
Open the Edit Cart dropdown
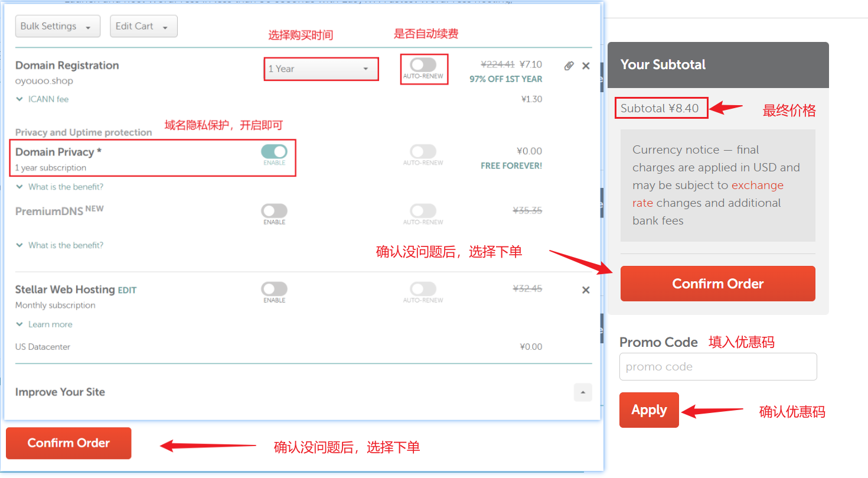143,26
